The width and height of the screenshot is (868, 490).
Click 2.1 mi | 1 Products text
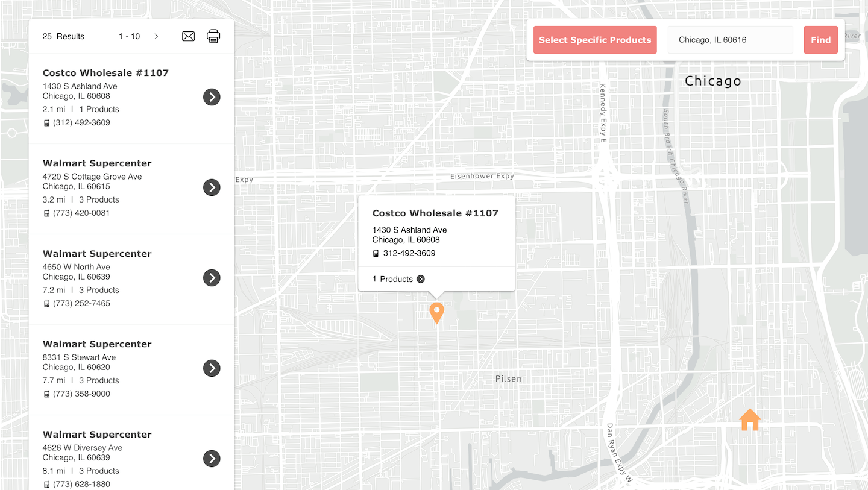pos(81,109)
